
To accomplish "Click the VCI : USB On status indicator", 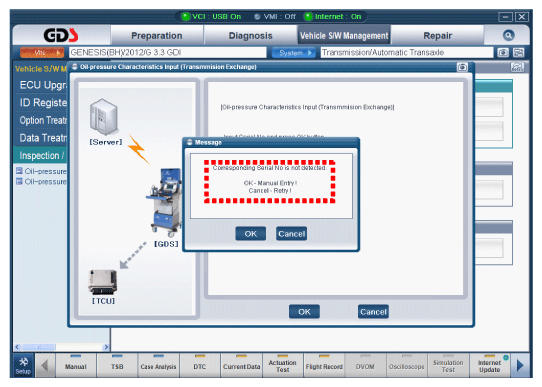I will [x=212, y=17].
